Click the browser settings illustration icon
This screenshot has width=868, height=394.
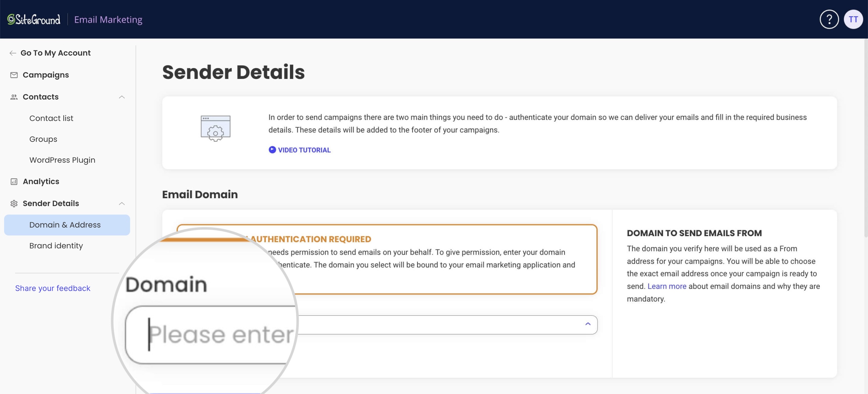pos(216,128)
